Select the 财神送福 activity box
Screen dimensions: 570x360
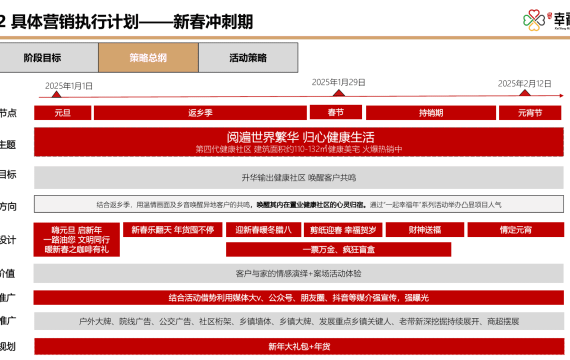(425, 230)
